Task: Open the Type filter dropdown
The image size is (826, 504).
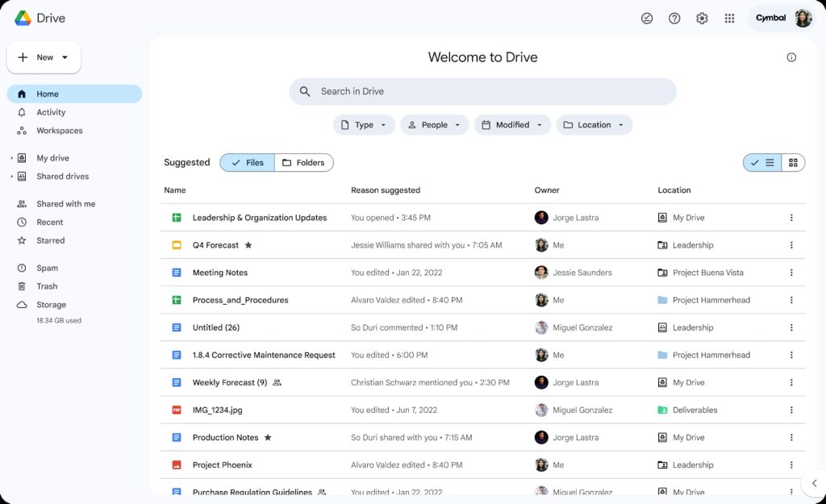Action: tap(364, 124)
